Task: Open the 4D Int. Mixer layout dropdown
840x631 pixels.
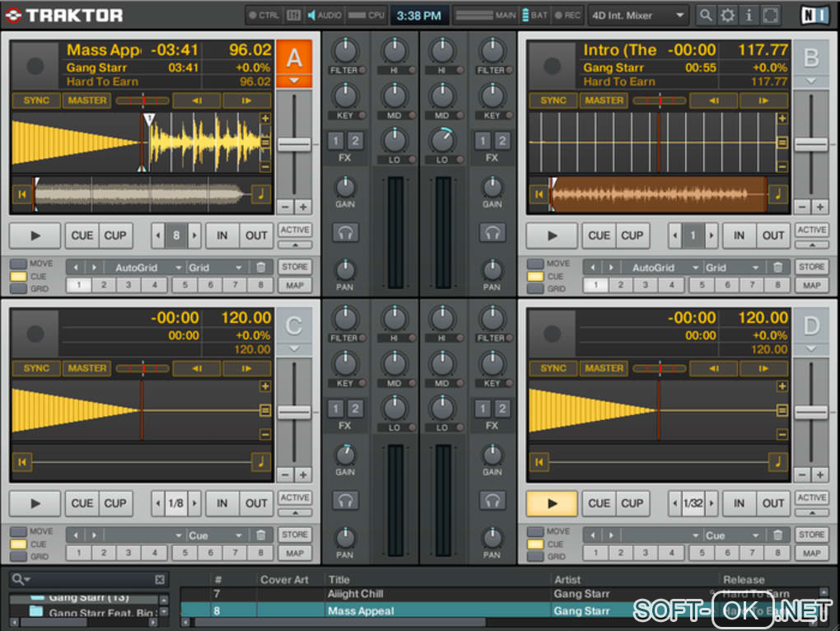Action: 637,16
